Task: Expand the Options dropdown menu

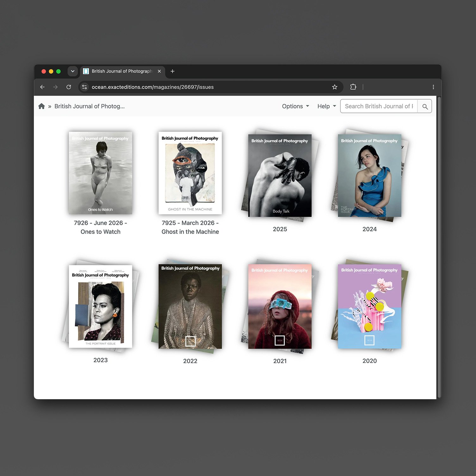Action: (x=295, y=106)
